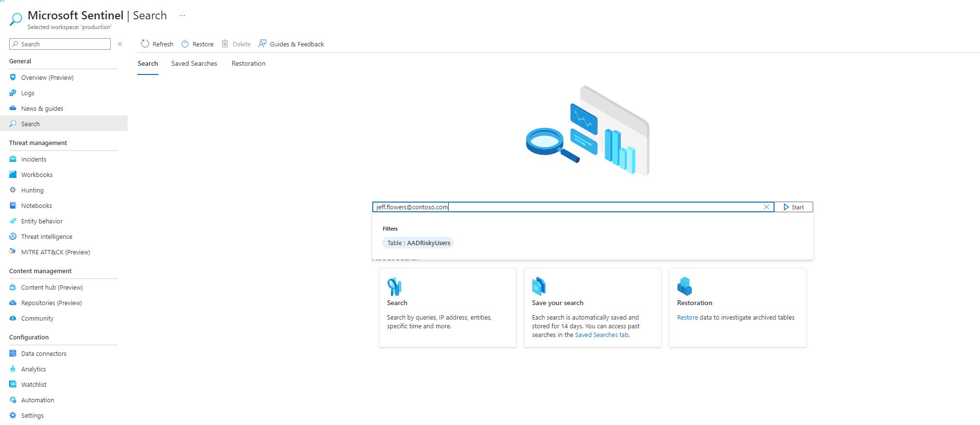Open the Watchlist icon
Screen dimensions: 980x425
point(13,384)
